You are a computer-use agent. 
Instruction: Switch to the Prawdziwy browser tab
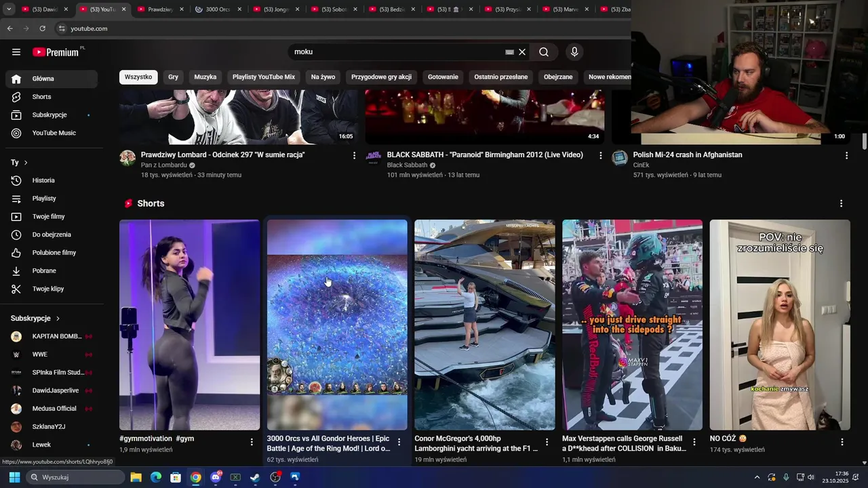[160, 9]
